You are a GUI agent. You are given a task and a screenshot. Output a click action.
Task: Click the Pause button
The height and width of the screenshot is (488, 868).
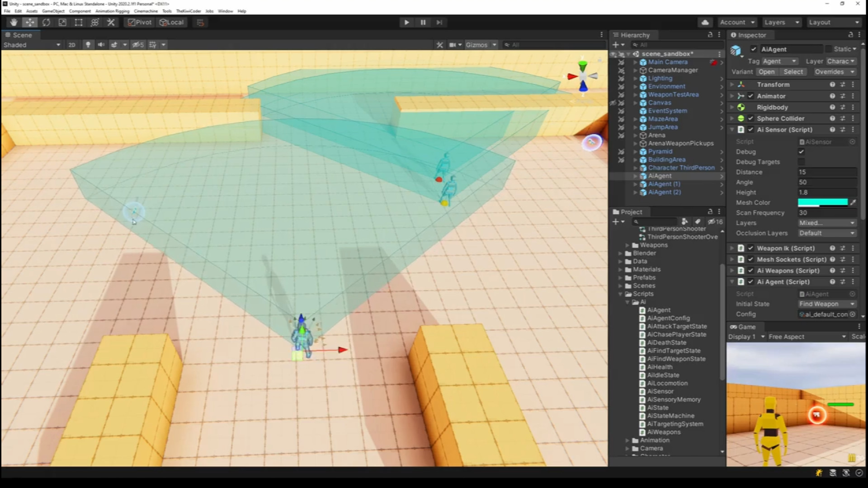[423, 22]
